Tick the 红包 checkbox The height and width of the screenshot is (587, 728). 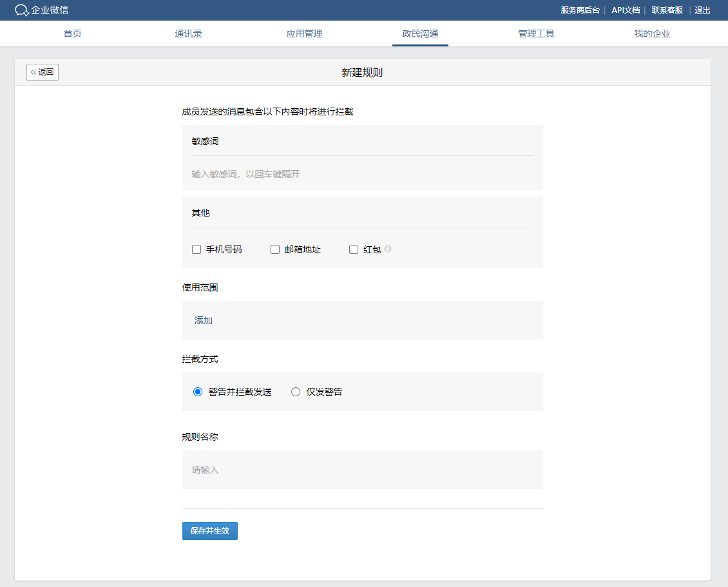click(353, 249)
